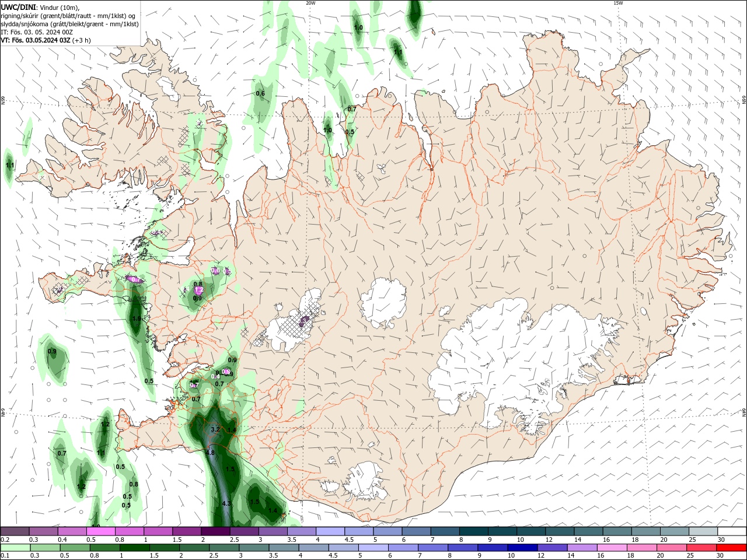This screenshot has width=747, height=560.
Task: Pick the bottom-row swatch between 25 and 30
Action: coord(702,548)
